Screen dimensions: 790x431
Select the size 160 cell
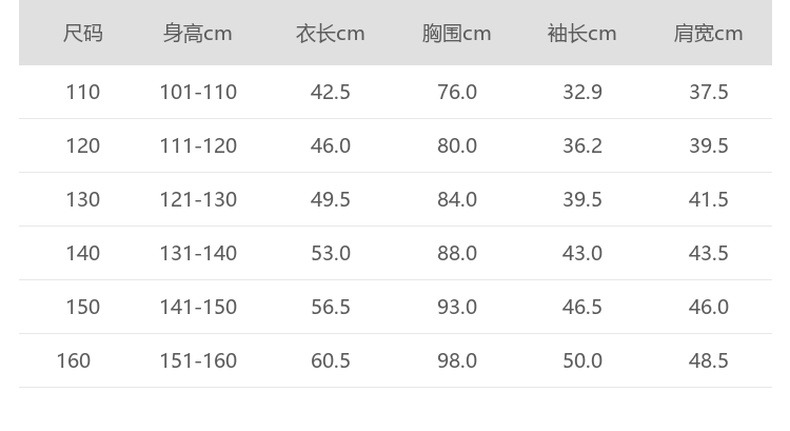tap(73, 360)
